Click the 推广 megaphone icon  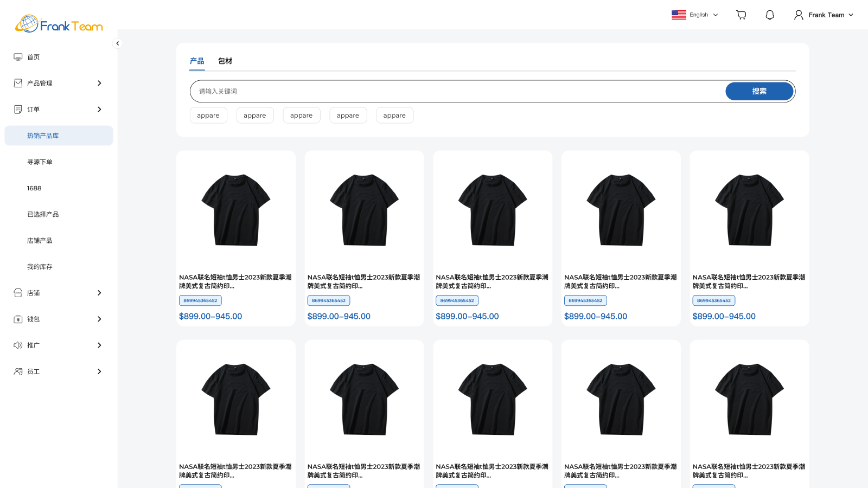[18, 345]
